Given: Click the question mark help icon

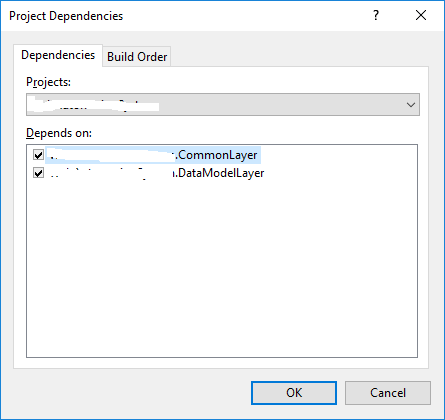Looking at the screenshot, I should (x=376, y=15).
